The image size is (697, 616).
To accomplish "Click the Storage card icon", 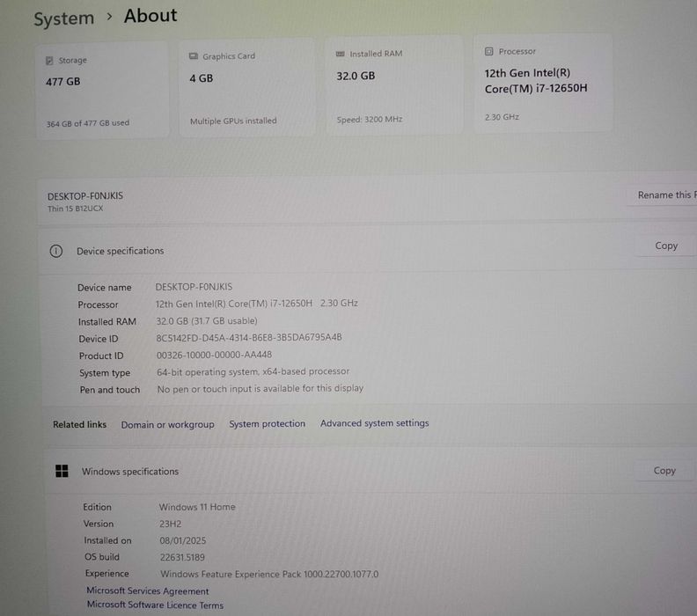I will [49, 61].
